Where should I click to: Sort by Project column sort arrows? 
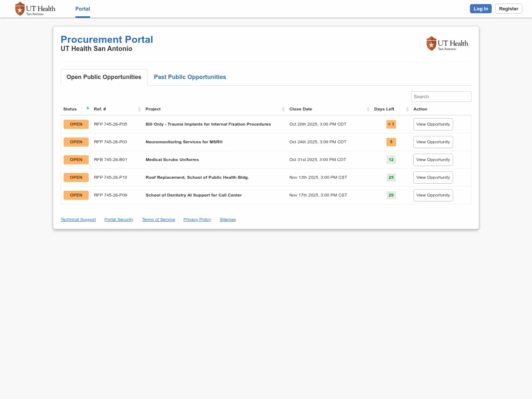(283, 109)
